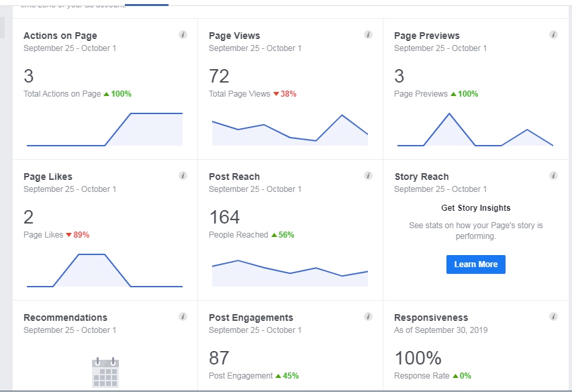Click the Post Reach trend chart

click(x=290, y=273)
